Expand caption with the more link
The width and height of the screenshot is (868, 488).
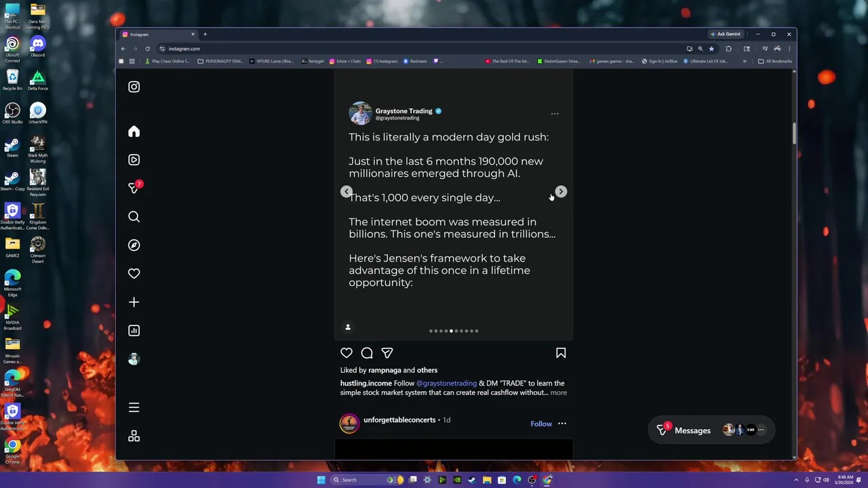coord(559,392)
